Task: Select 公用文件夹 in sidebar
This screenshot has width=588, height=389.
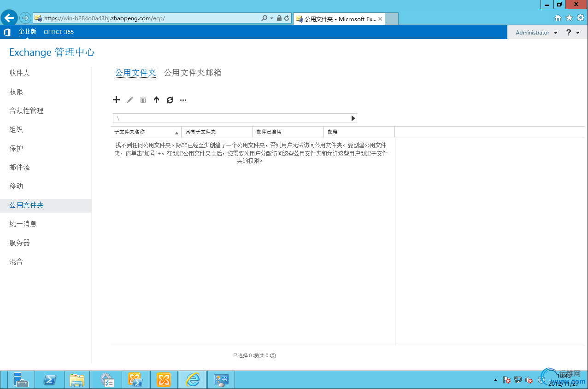Action: (x=46, y=205)
